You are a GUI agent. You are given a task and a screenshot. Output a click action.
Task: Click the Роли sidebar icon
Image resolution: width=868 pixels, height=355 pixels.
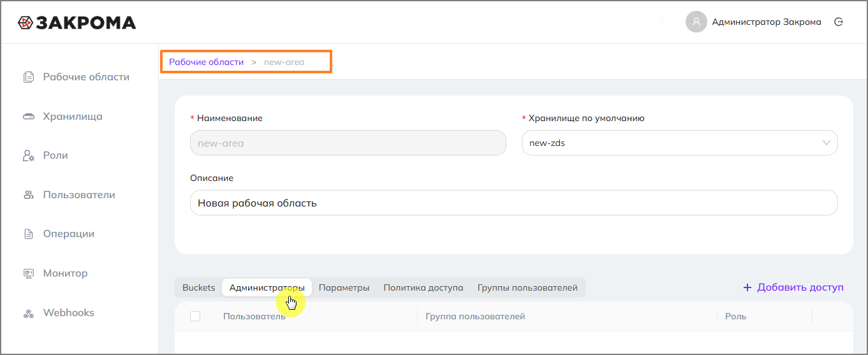[x=28, y=156]
